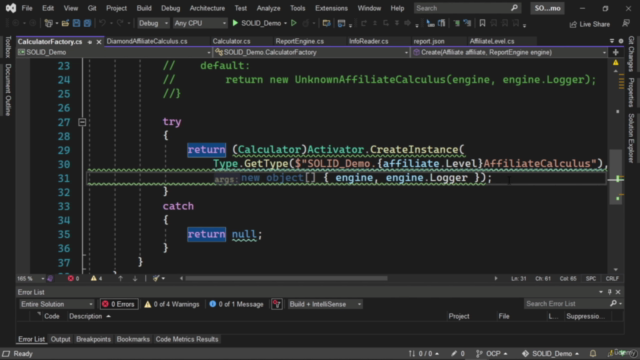Viewport: 640px width, 360px height.
Task: Open notifications bell in status bar
Action: (x=593, y=353)
